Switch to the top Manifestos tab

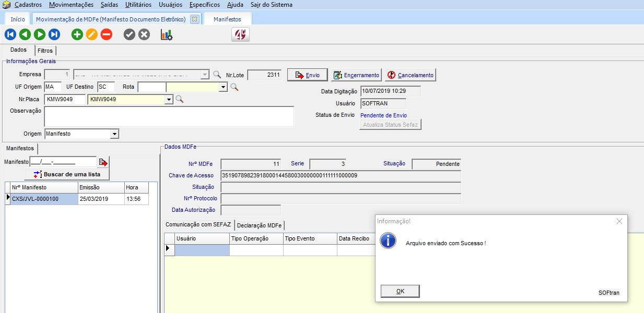227,19
